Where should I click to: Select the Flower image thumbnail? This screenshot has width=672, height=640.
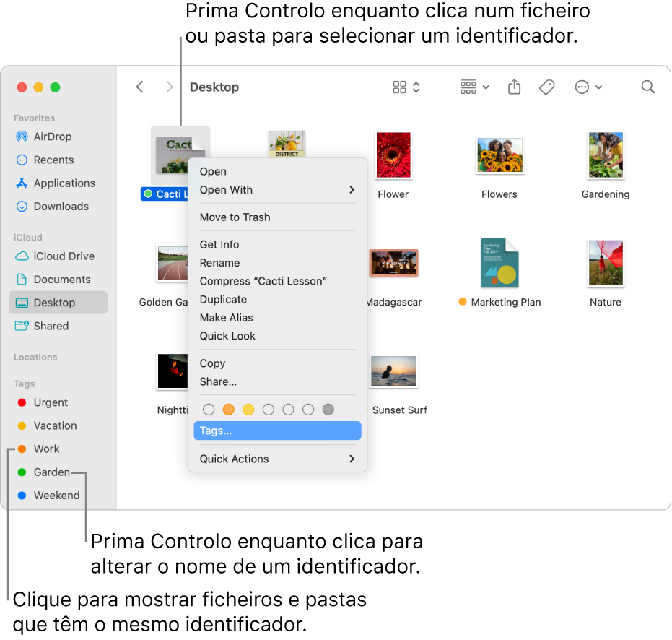pos(393,155)
